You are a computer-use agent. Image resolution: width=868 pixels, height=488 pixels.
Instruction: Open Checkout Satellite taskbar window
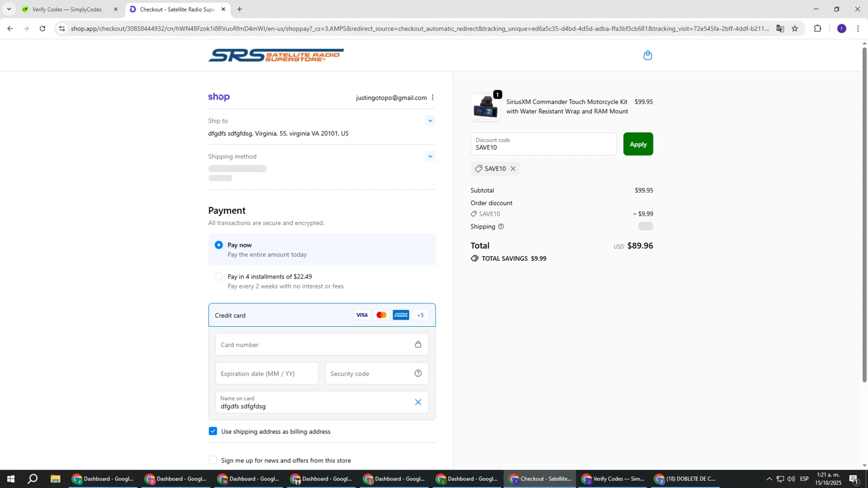(540, 479)
